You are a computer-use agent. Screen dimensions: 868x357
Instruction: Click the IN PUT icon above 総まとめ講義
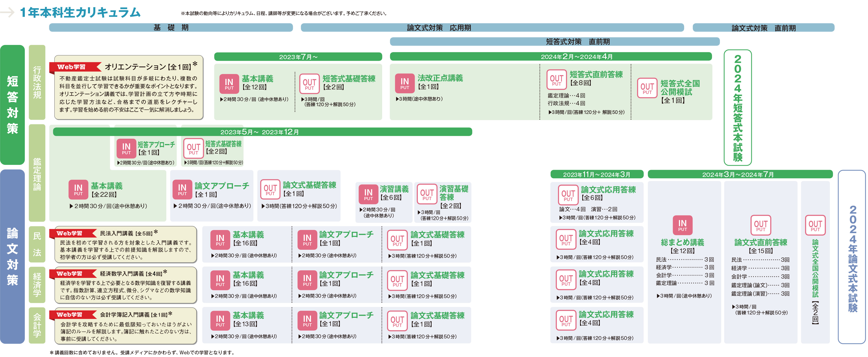tap(682, 225)
